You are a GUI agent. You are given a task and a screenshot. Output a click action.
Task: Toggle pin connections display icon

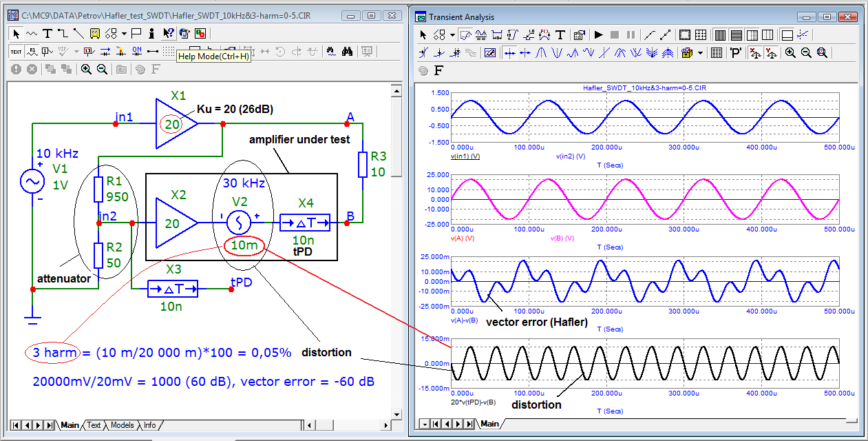(x=153, y=51)
